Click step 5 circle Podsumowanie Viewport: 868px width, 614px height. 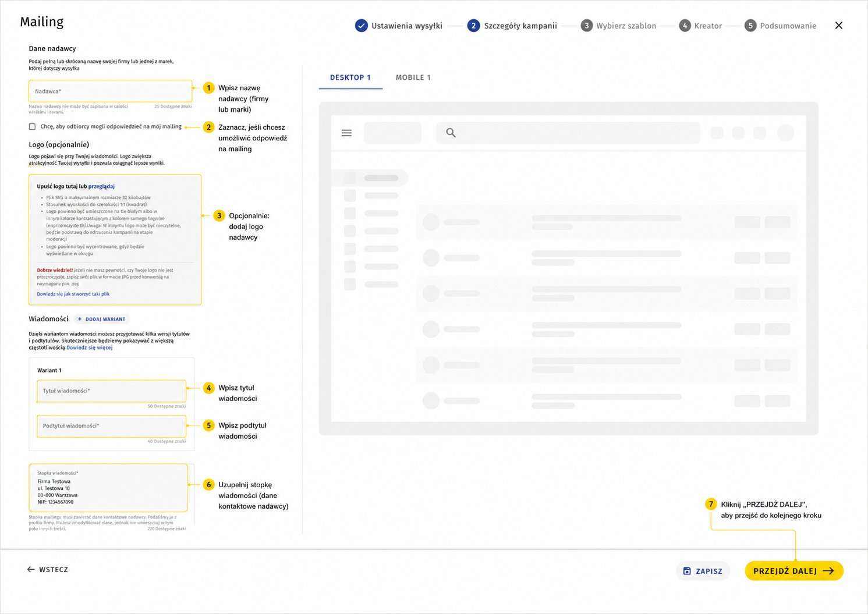(750, 26)
